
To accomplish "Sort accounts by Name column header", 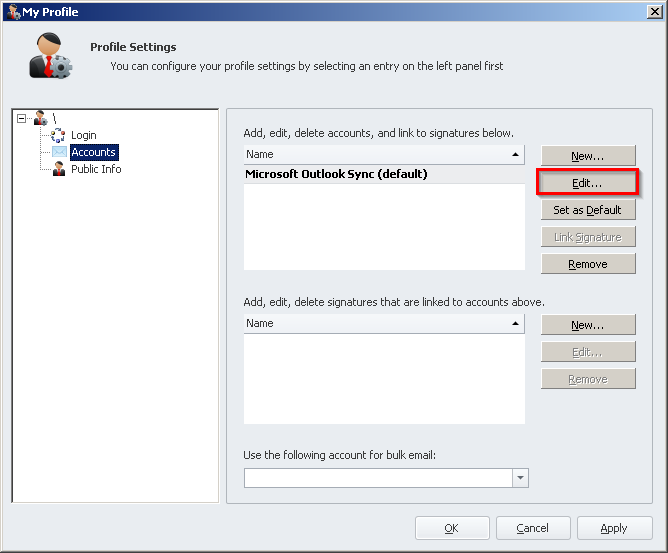I will tap(384, 154).
